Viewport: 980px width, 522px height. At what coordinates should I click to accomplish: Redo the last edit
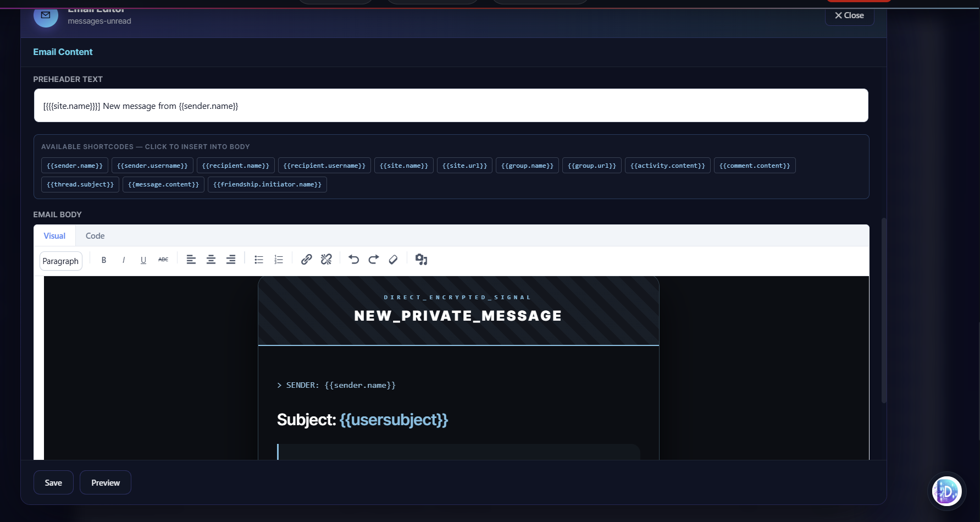pos(373,259)
